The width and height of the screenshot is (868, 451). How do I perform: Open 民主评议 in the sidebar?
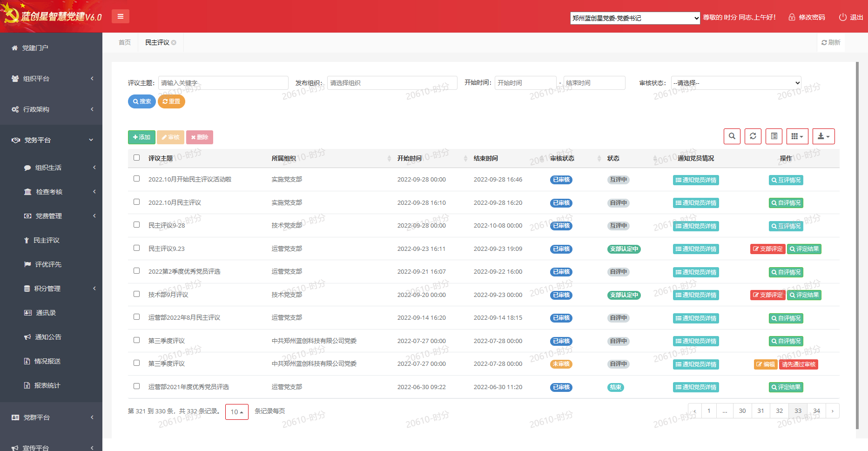(x=47, y=240)
